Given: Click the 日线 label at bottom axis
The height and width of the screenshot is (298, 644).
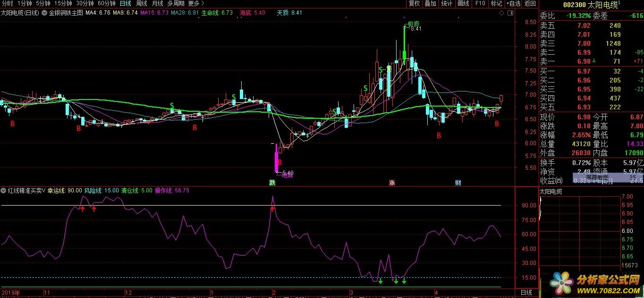Looking at the screenshot, I should [x=526, y=293].
